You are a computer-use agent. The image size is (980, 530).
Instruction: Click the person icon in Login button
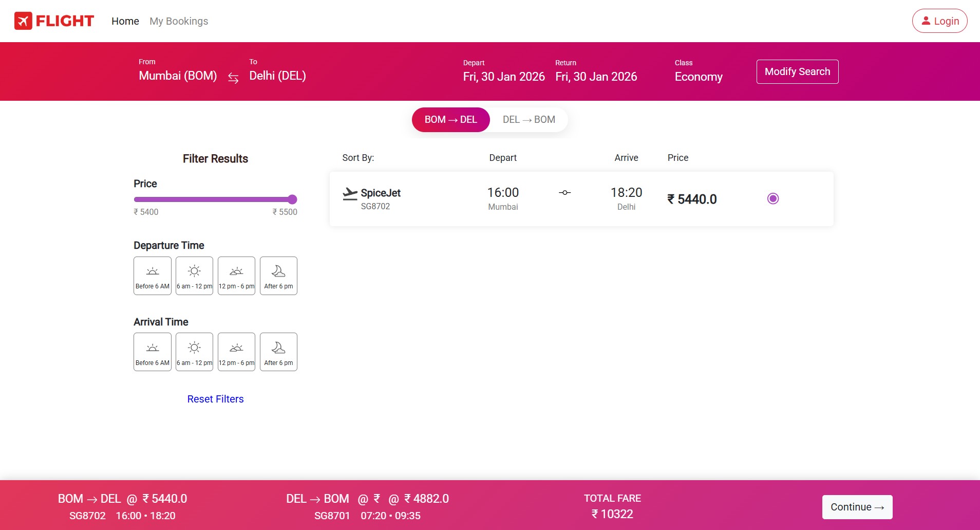click(x=926, y=21)
